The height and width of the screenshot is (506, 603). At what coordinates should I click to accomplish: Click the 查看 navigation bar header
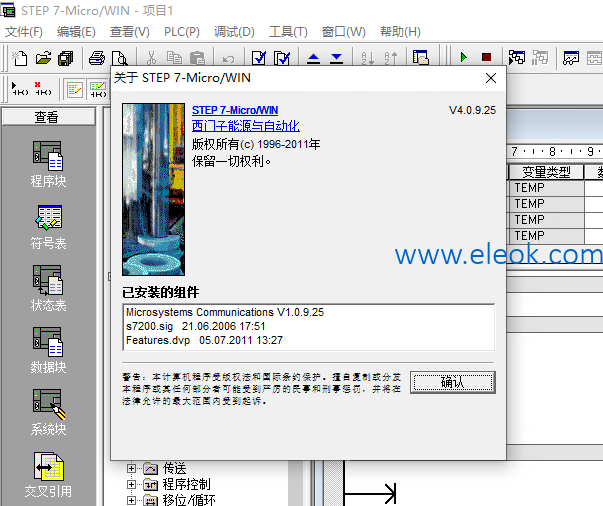48,117
